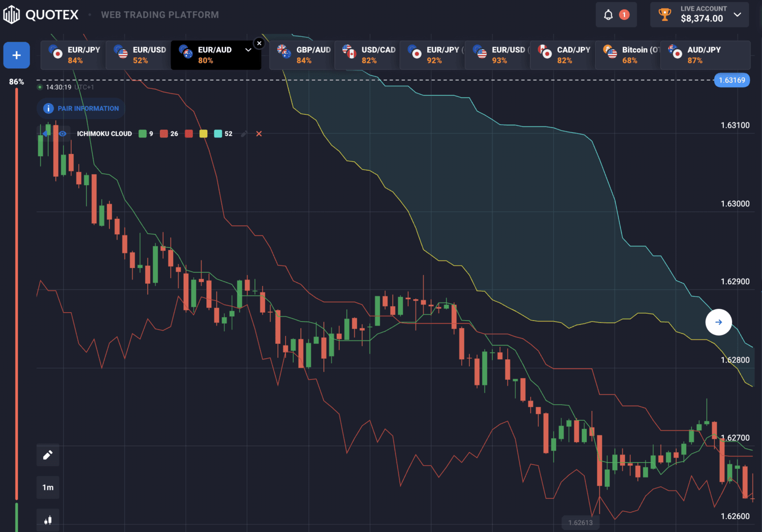762x532 pixels.
Task: Expand the live account balance dropdown
Action: [738, 14]
